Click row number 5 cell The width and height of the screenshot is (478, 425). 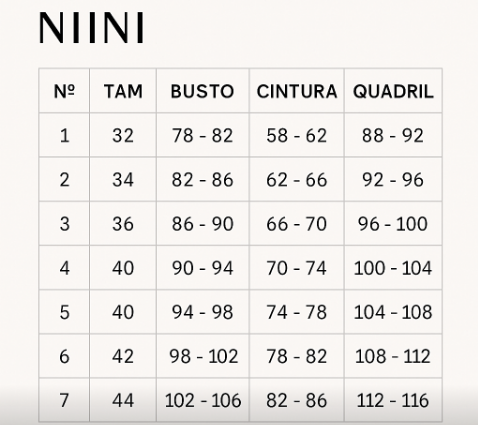pyautogui.click(x=64, y=312)
